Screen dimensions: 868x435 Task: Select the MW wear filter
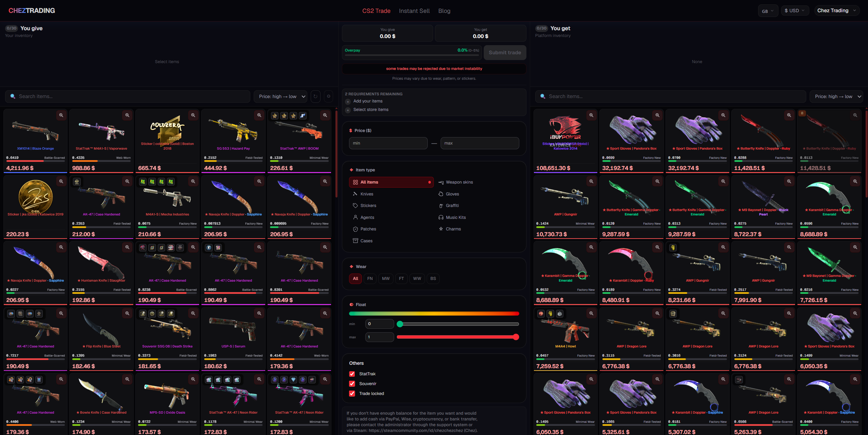pos(386,279)
